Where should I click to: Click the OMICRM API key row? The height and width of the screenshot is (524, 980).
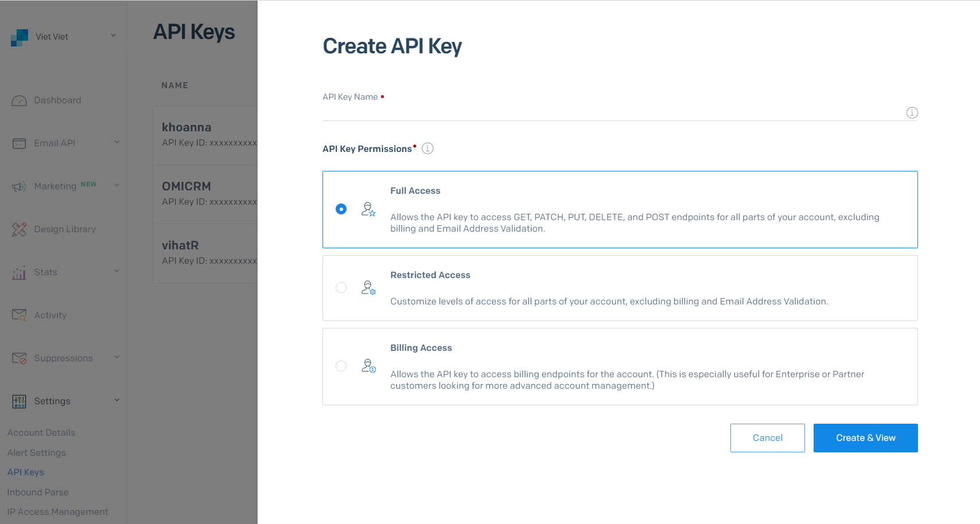coord(205,194)
